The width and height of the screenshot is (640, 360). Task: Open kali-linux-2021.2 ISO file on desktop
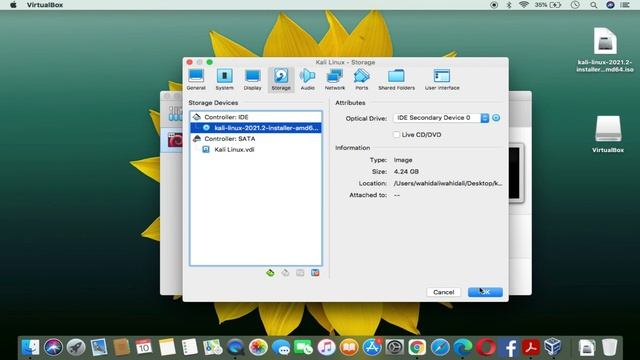point(605,50)
